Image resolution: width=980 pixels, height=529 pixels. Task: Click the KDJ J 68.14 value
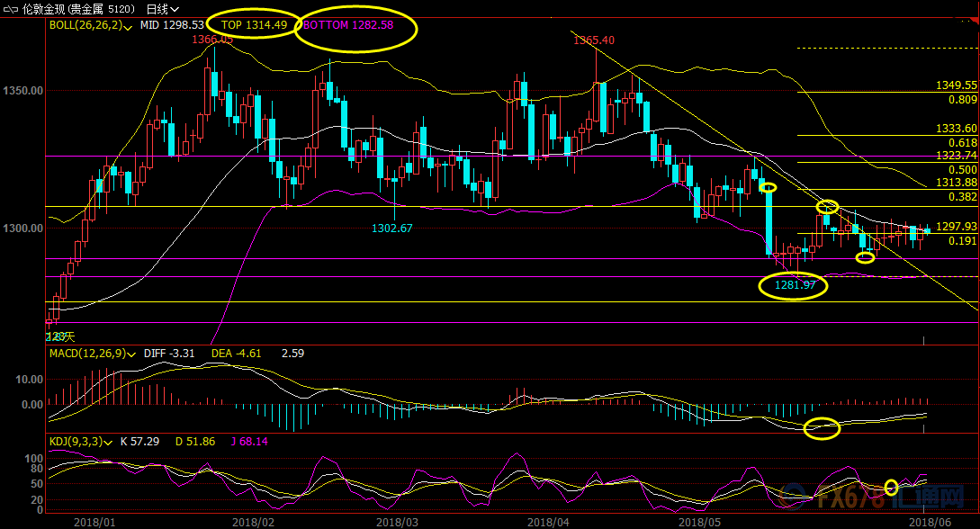pos(249,442)
